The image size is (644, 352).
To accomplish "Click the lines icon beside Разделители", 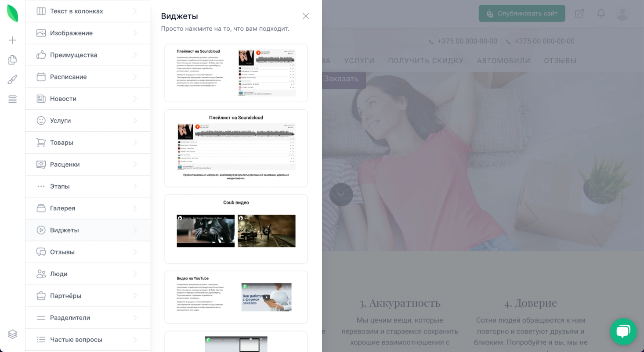I will [41, 318].
